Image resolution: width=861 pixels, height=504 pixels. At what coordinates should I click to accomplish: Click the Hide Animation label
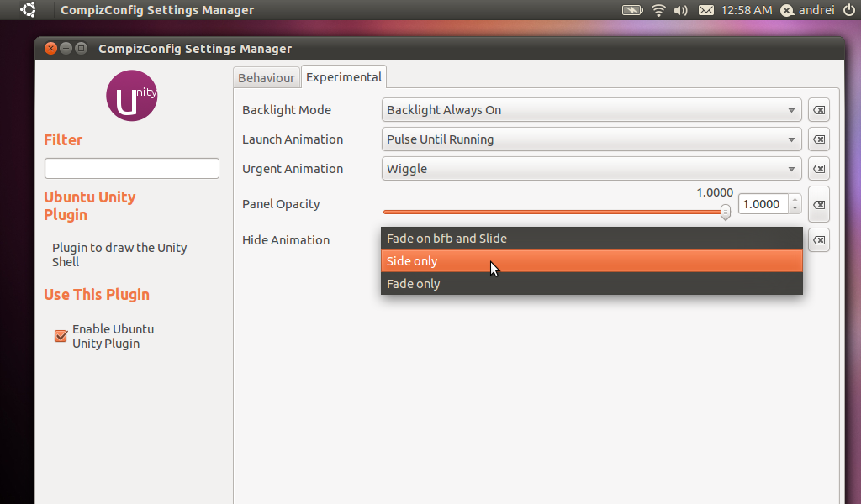pyautogui.click(x=286, y=240)
